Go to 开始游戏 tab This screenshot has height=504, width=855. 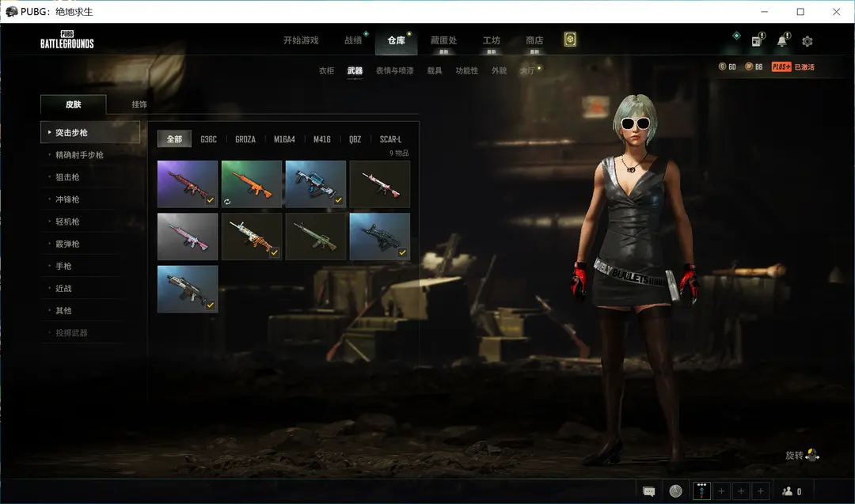click(301, 40)
